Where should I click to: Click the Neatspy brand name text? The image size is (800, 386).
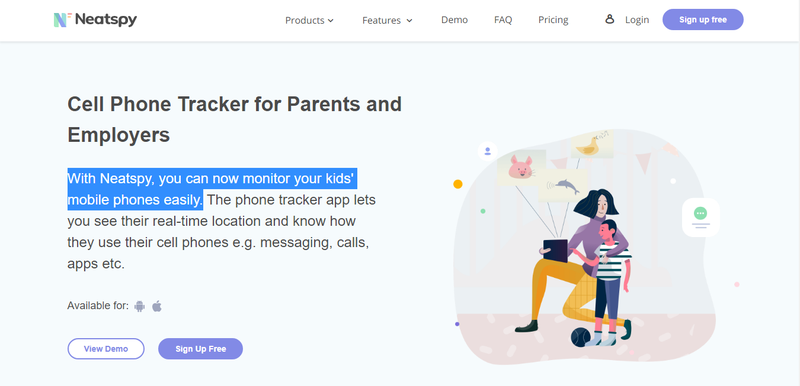click(106, 20)
